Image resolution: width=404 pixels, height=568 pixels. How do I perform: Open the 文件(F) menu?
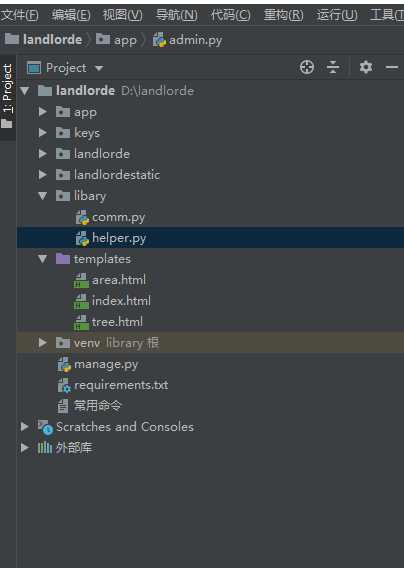tap(19, 15)
